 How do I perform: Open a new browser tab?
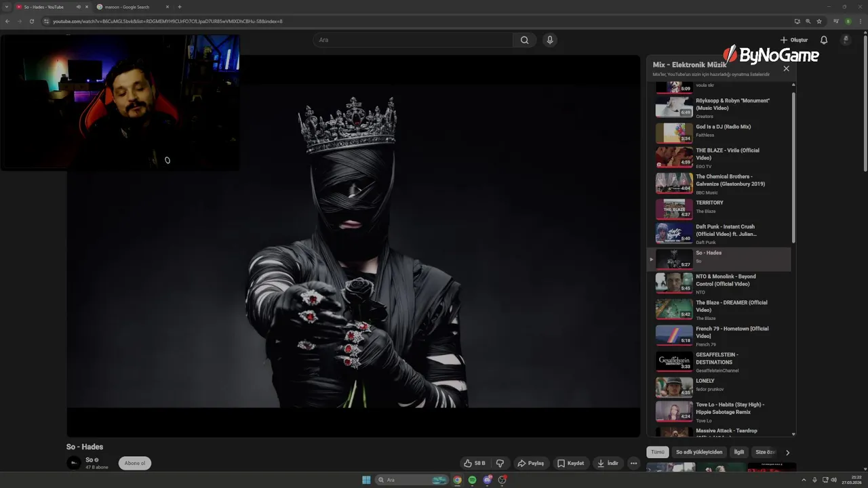(180, 7)
